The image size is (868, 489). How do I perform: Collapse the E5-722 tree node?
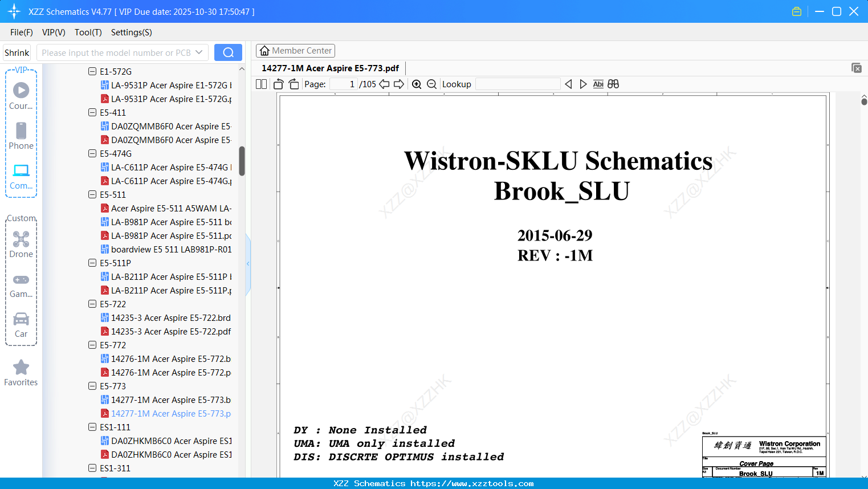(92, 304)
